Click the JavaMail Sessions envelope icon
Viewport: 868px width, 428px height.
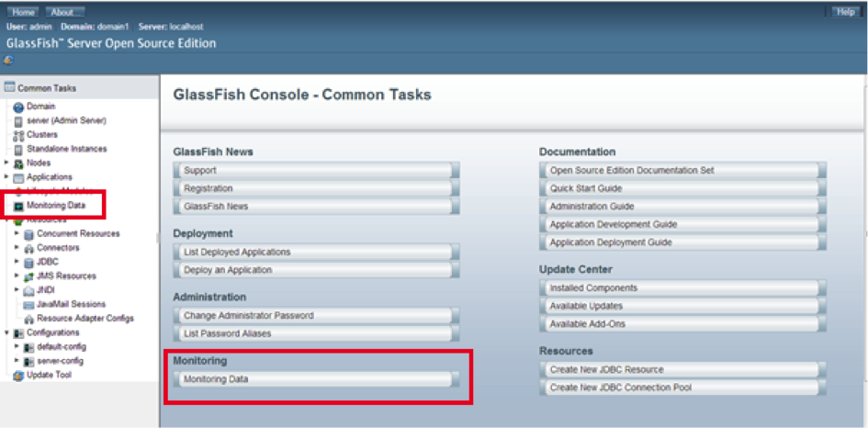click(x=28, y=304)
